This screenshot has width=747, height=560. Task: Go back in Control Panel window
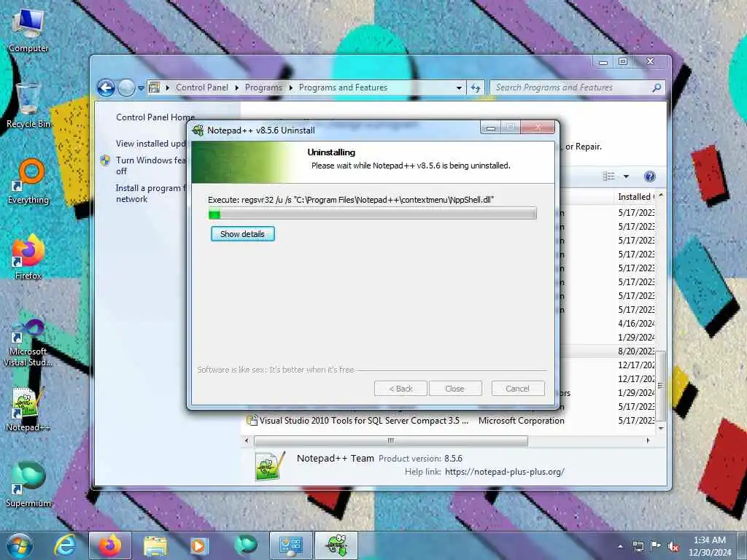click(x=106, y=87)
